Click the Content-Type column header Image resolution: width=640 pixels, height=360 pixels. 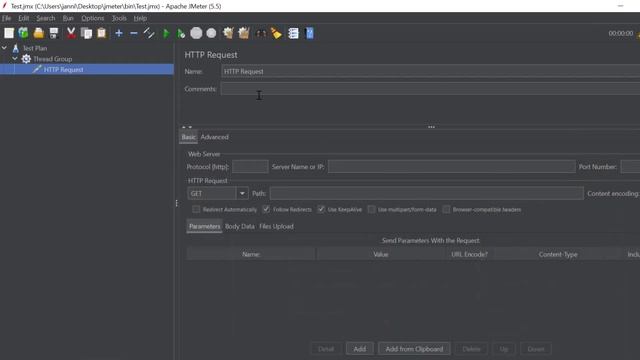coord(558,254)
